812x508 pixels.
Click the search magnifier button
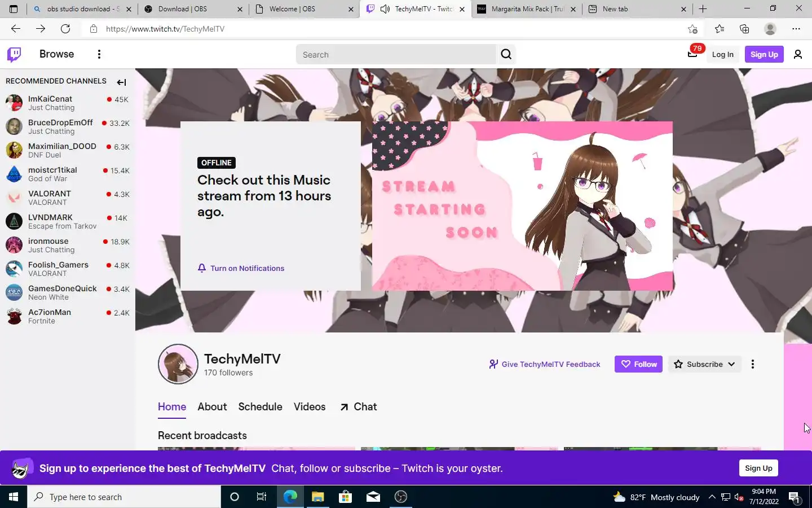(x=506, y=54)
